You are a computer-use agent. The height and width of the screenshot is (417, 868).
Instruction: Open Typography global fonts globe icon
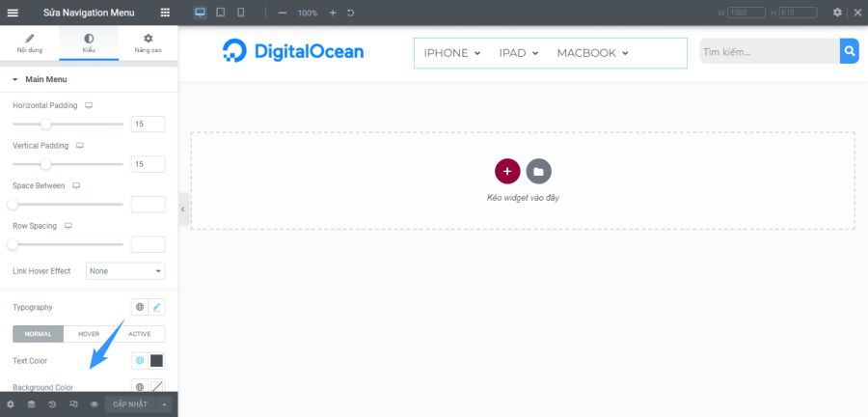140,307
